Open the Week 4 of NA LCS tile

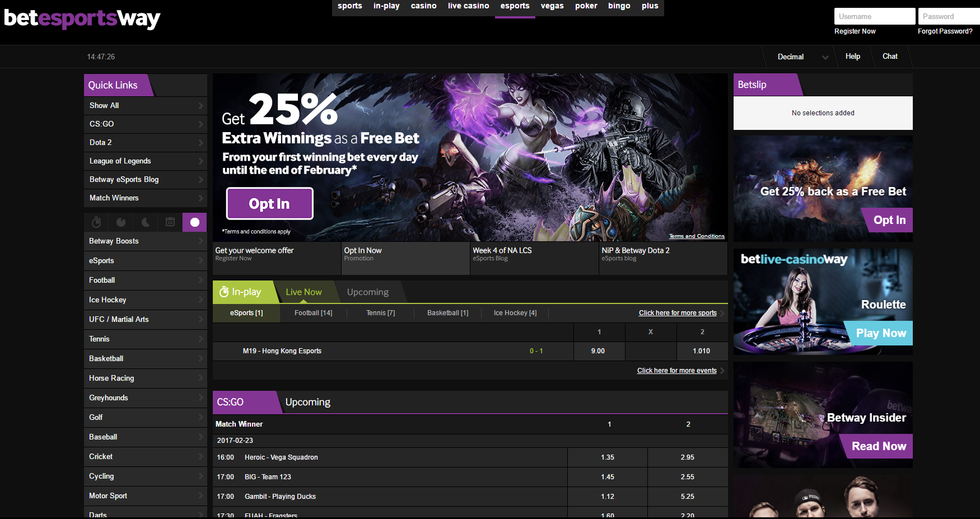click(x=534, y=258)
